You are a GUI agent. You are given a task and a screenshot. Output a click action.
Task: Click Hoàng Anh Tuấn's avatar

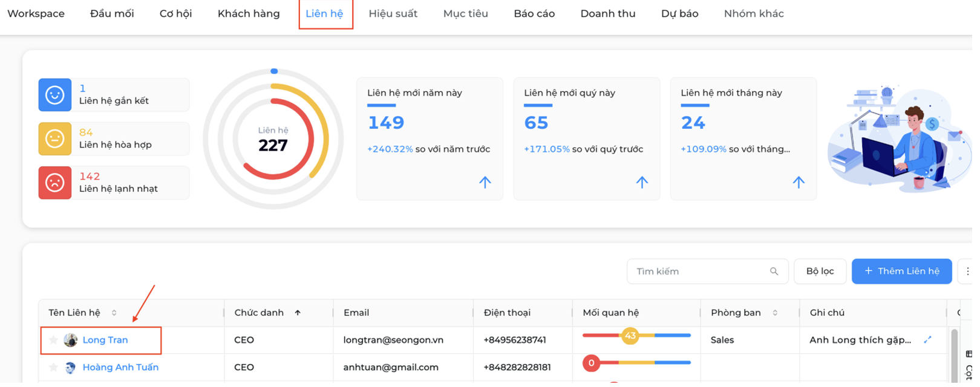[71, 367]
